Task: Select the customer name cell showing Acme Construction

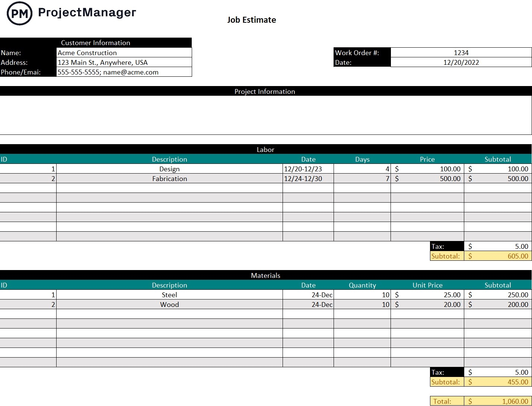Action: click(124, 53)
